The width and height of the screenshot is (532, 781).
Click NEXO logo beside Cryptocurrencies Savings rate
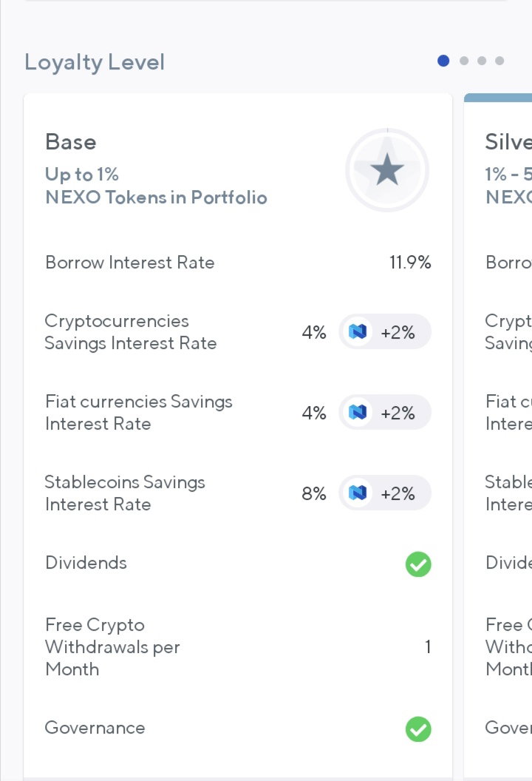358,332
